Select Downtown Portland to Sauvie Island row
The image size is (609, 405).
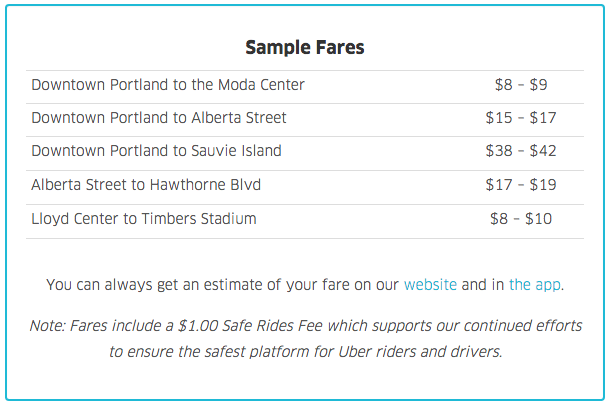[305, 153]
